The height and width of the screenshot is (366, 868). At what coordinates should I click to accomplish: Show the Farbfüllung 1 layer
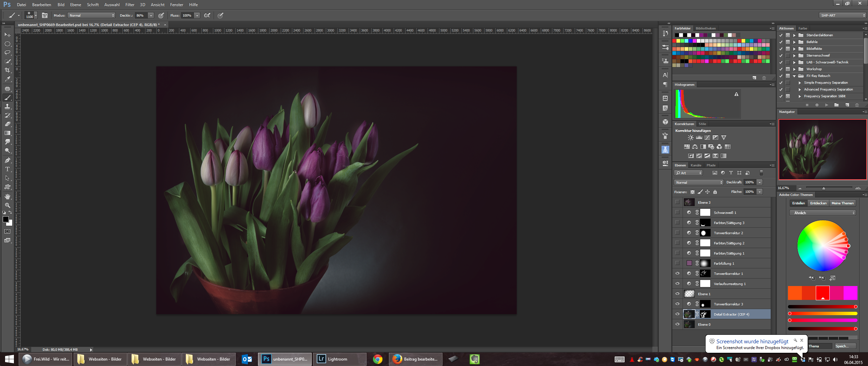point(677,263)
